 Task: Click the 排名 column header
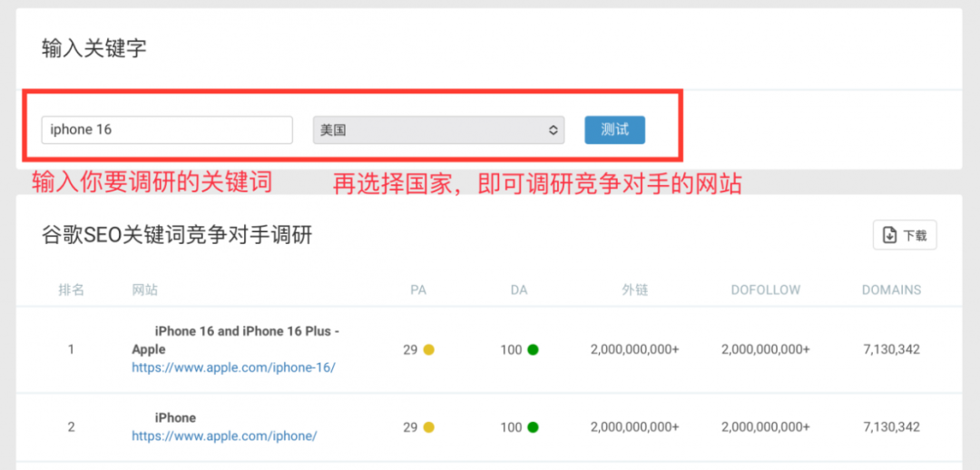pyautogui.click(x=72, y=290)
